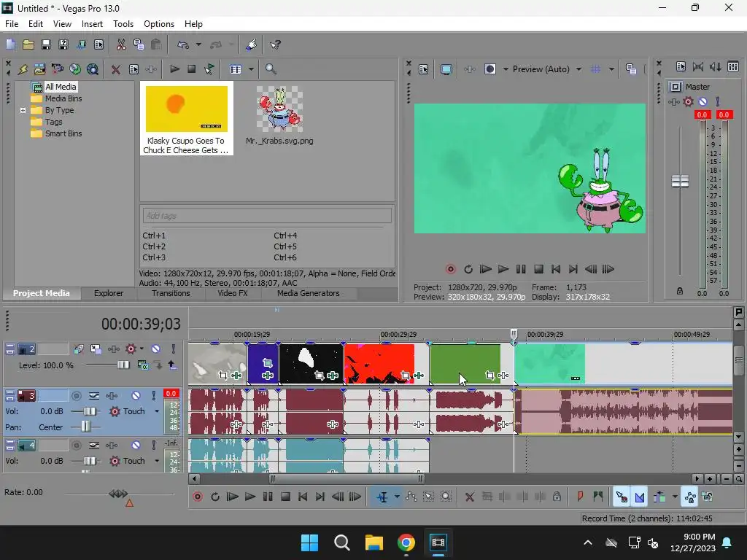Open Overlays grid dropdown arrow in preview
The height and width of the screenshot is (560, 747).
[x=611, y=69]
